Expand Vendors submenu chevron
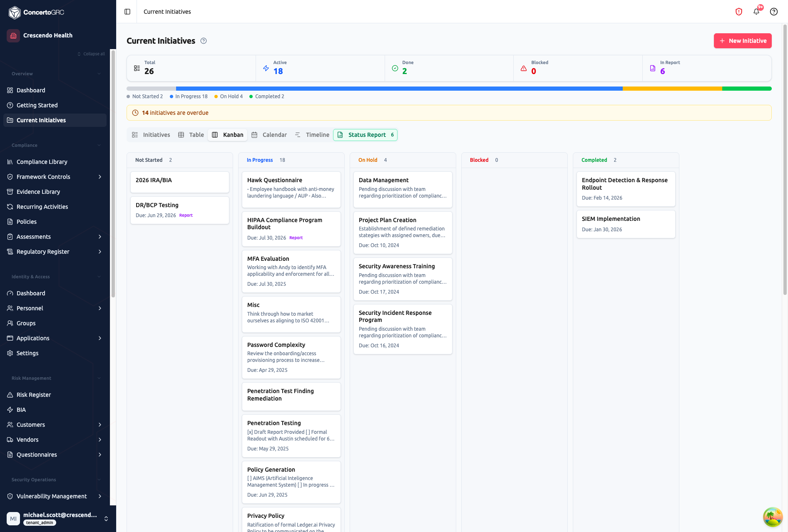Viewport: 788px width, 532px height. 100,440
